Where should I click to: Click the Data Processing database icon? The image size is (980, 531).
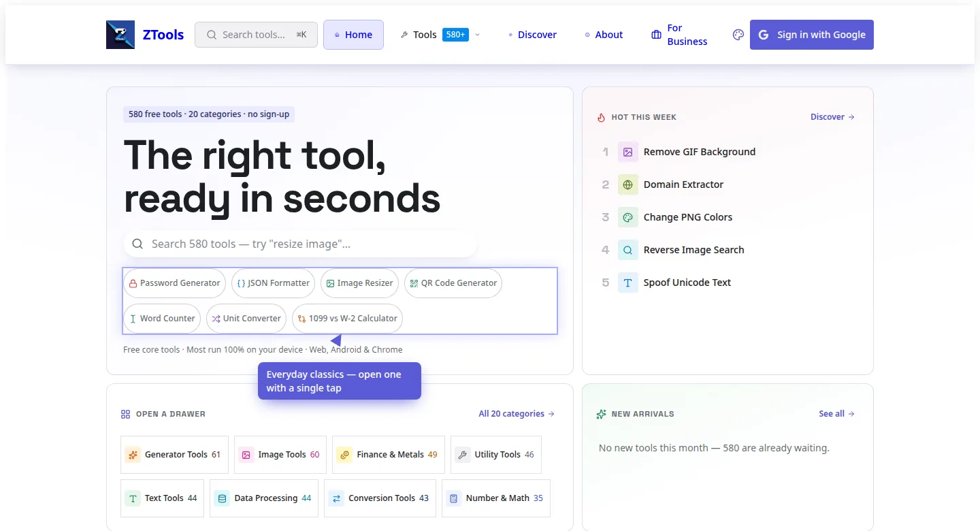tap(222, 498)
